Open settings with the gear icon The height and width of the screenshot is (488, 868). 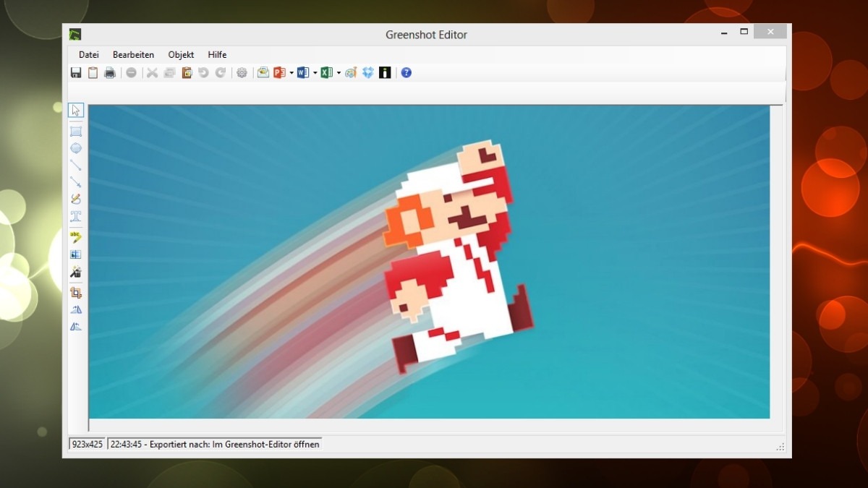coord(242,72)
